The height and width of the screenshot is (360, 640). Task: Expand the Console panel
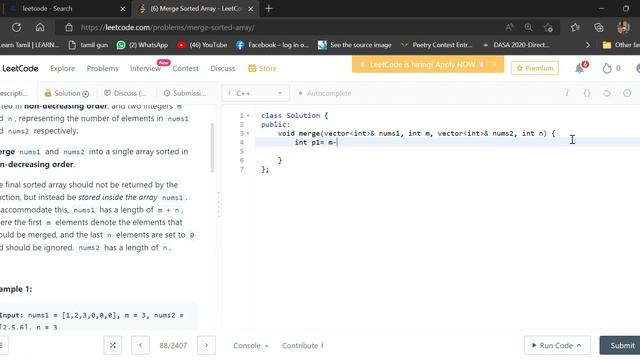click(x=250, y=345)
